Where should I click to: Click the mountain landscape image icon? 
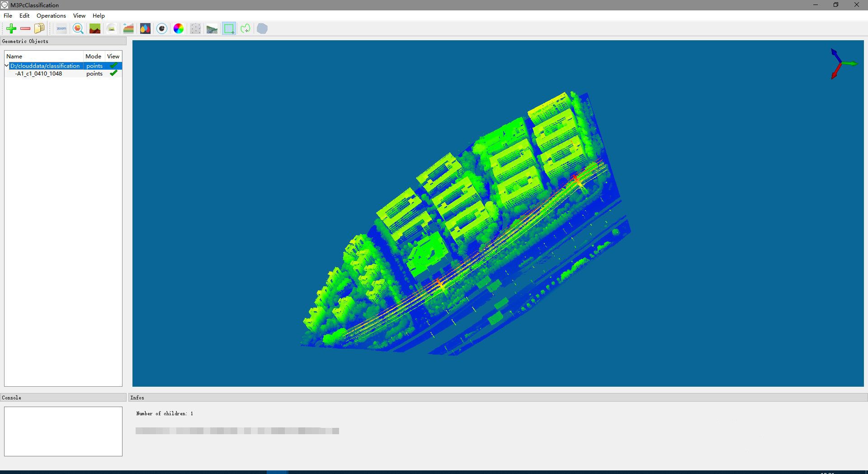[212, 28]
